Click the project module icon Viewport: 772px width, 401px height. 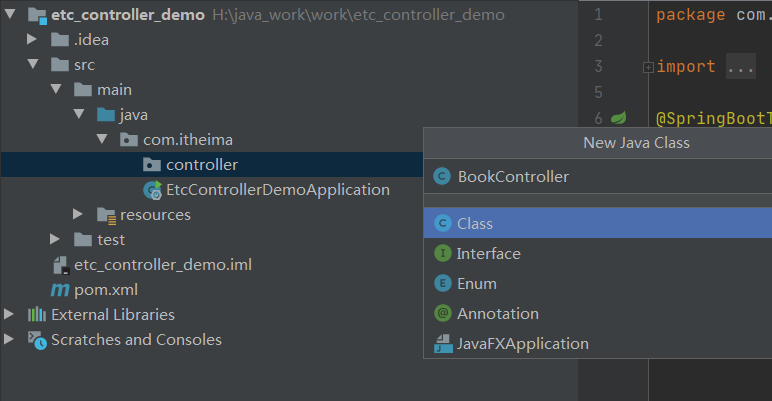click(x=37, y=15)
